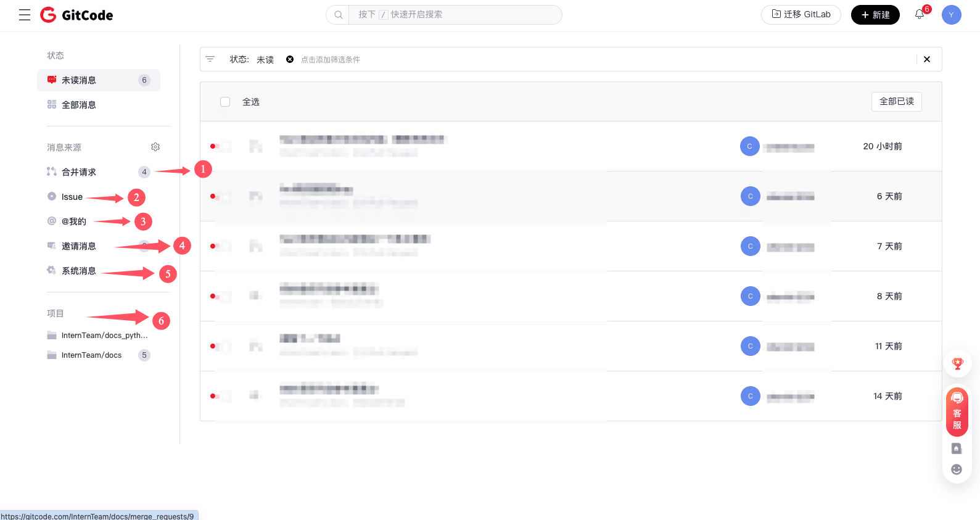Viewport: 980px width, 520px height.
Task: Switch to all messages tab
Action: (x=79, y=105)
